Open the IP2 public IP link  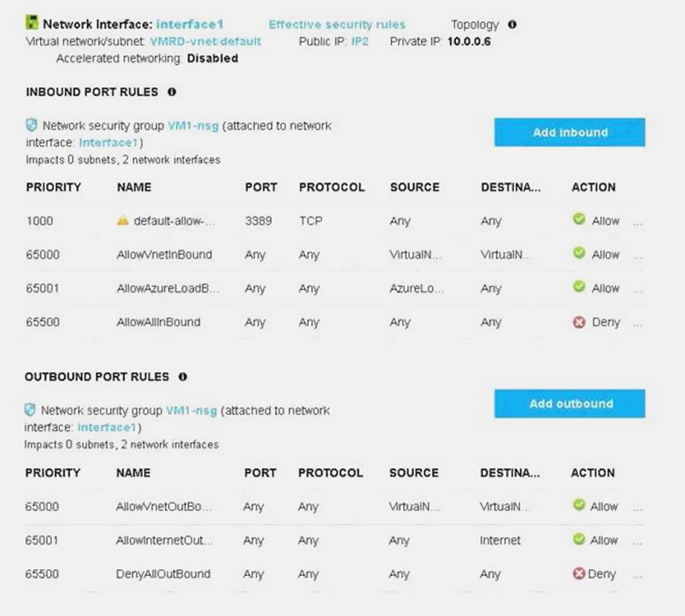pyautogui.click(x=360, y=42)
